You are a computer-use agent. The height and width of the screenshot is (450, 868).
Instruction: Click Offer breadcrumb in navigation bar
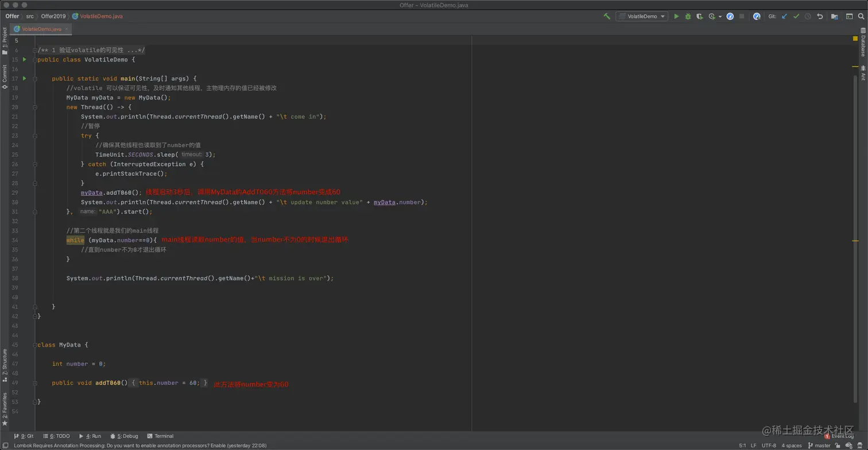click(x=12, y=16)
